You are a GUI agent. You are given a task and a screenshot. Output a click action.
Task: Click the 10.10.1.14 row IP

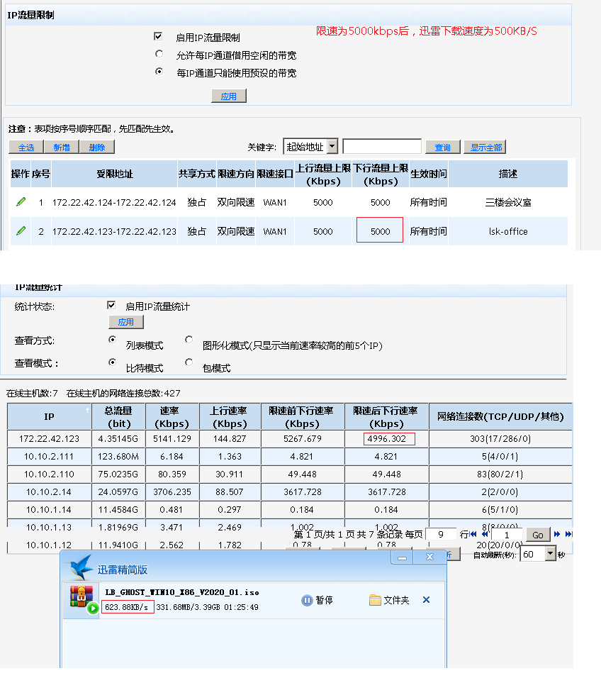(x=49, y=509)
